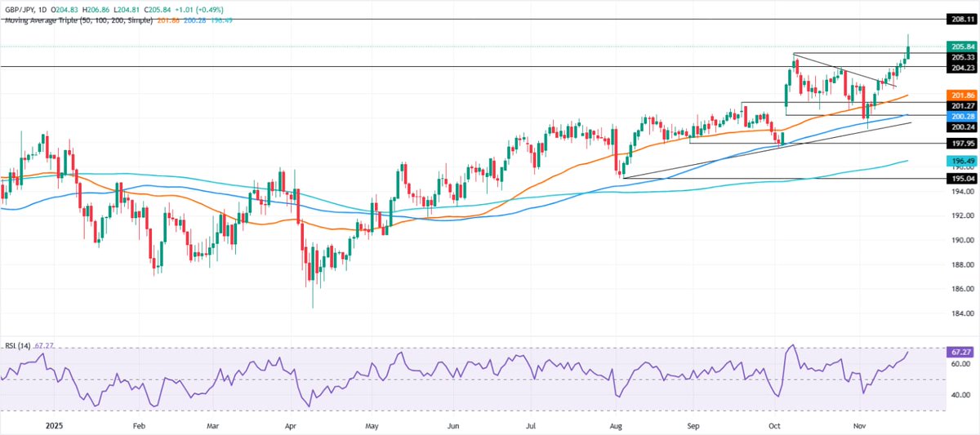Click the 192.00 price axis tick

pyautogui.click(x=963, y=216)
